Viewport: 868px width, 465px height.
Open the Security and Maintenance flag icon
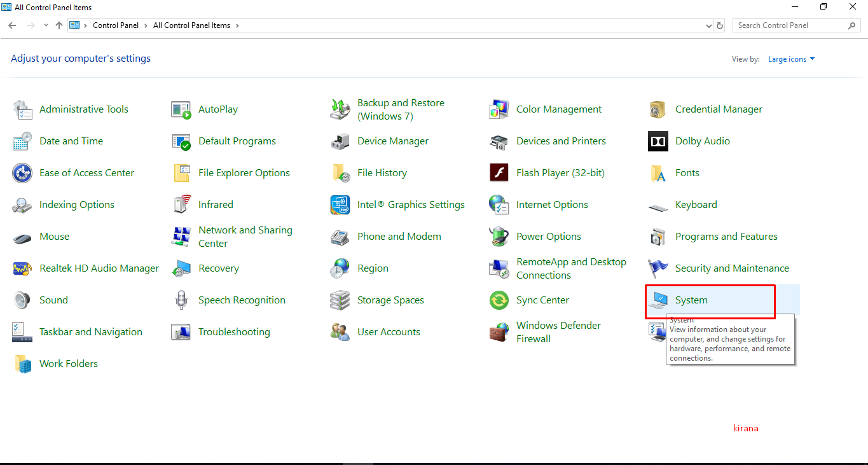pyautogui.click(x=658, y=268)
